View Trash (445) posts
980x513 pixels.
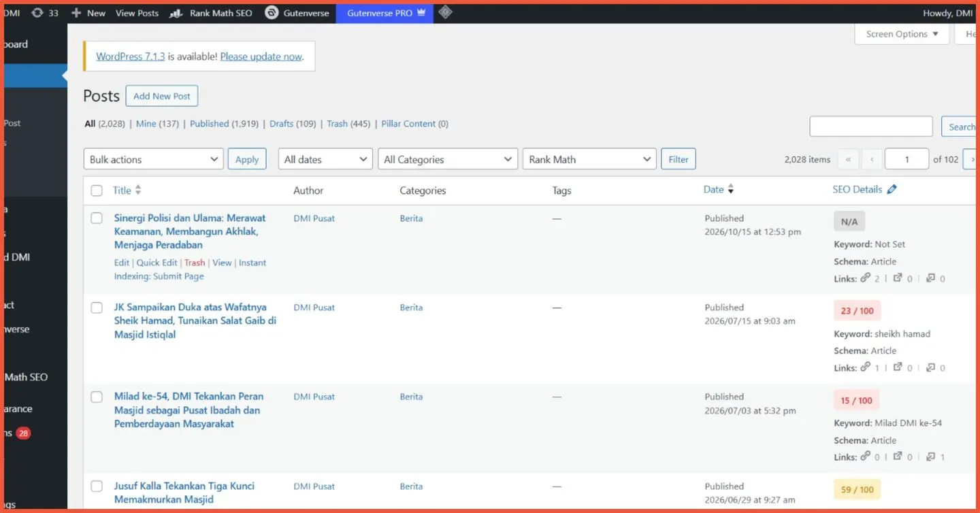(348, 124)
